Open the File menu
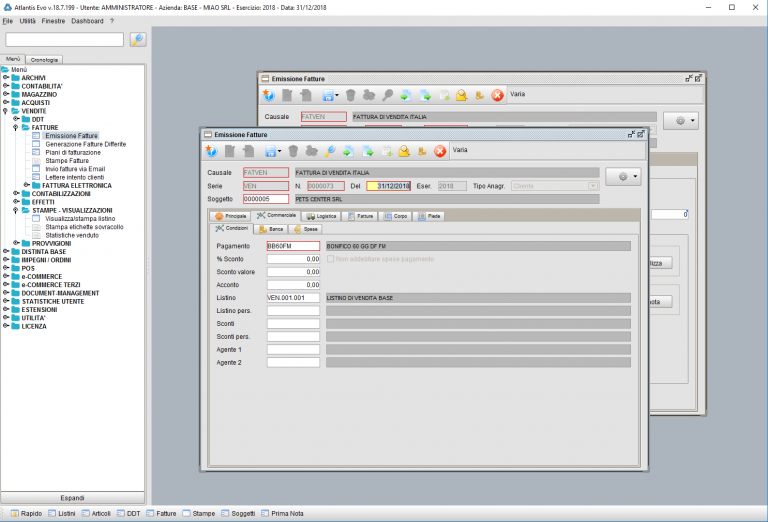Viewport: 768px width, 522px height. (x=8, y=21)
